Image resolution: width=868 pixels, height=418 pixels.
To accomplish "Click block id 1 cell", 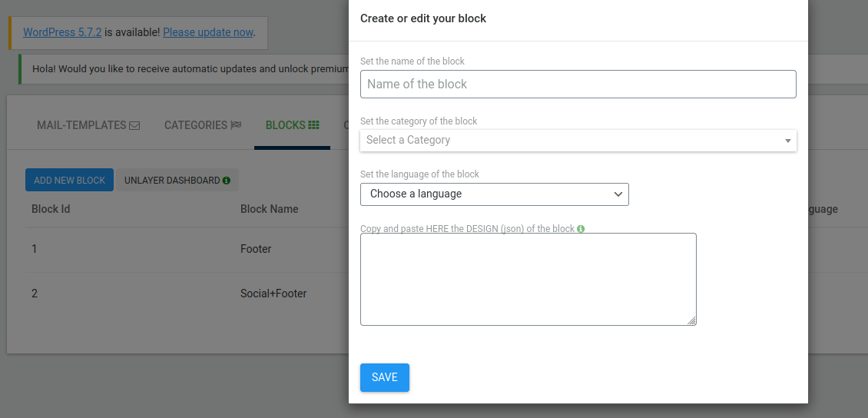I will [35, 249].
